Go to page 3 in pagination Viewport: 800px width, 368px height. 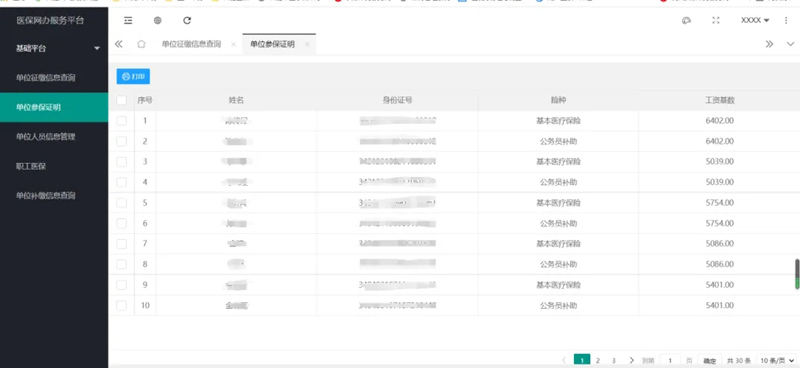point(613,360)
